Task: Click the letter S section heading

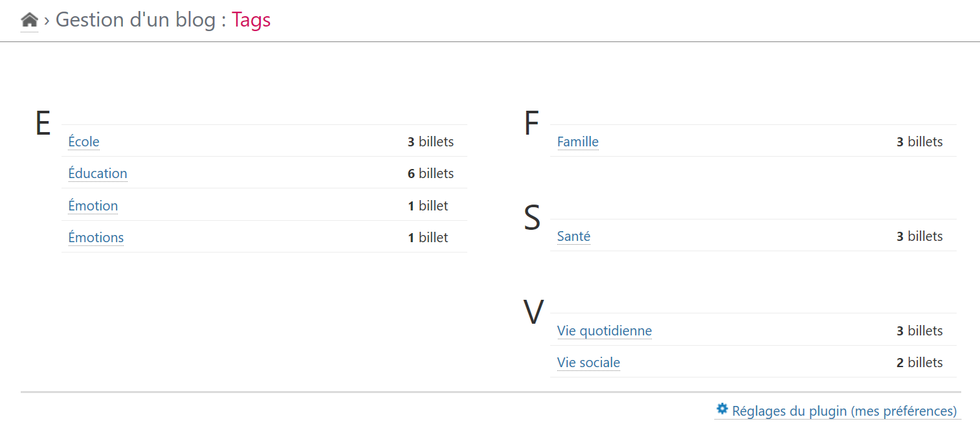Action: click(532, 218)
